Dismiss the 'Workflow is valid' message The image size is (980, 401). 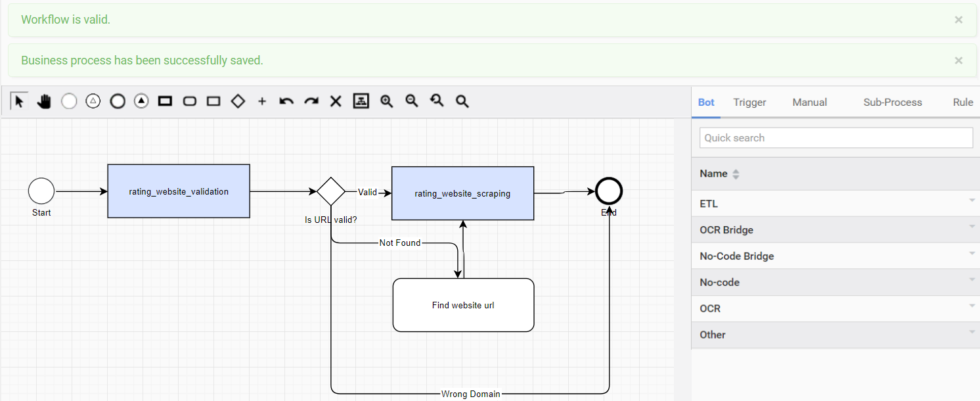[958, 20]
